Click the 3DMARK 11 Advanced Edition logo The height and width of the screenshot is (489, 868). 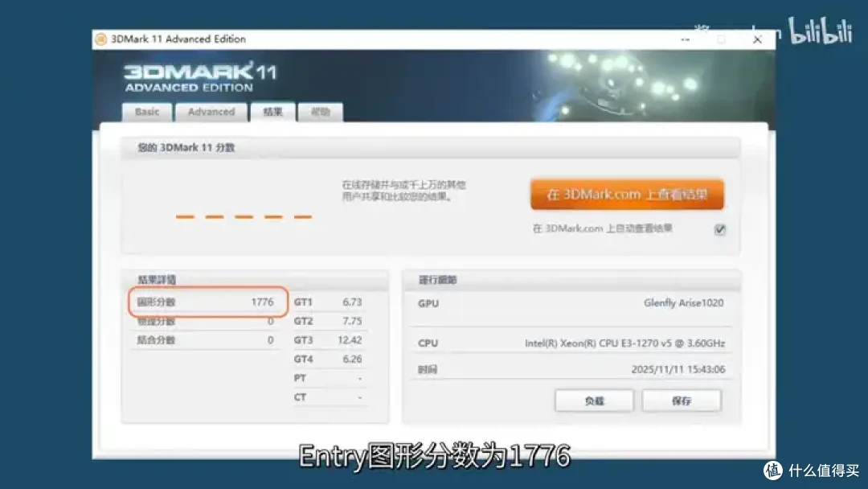tap(200, 77)
